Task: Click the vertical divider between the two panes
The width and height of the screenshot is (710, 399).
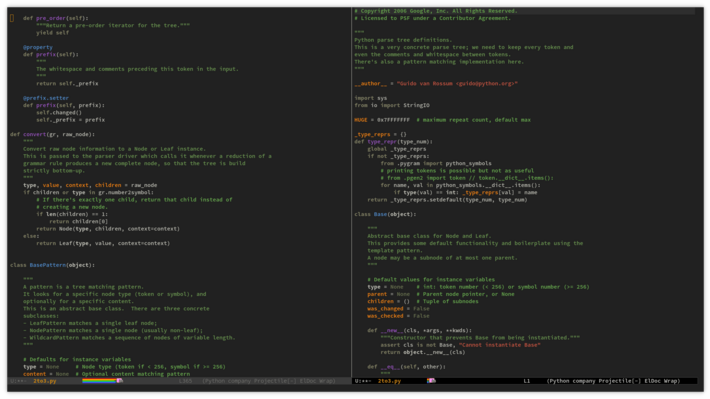Action: (351, 192)
